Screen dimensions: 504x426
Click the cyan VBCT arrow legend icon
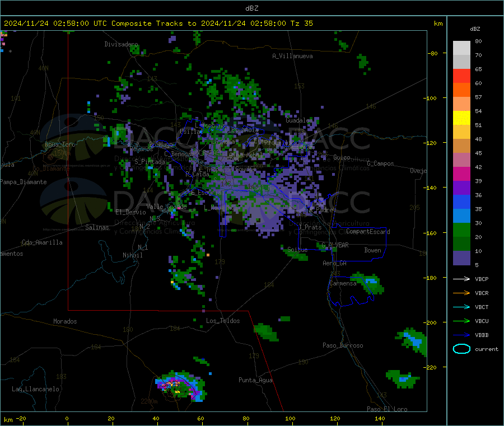click(x=461, y=307)
